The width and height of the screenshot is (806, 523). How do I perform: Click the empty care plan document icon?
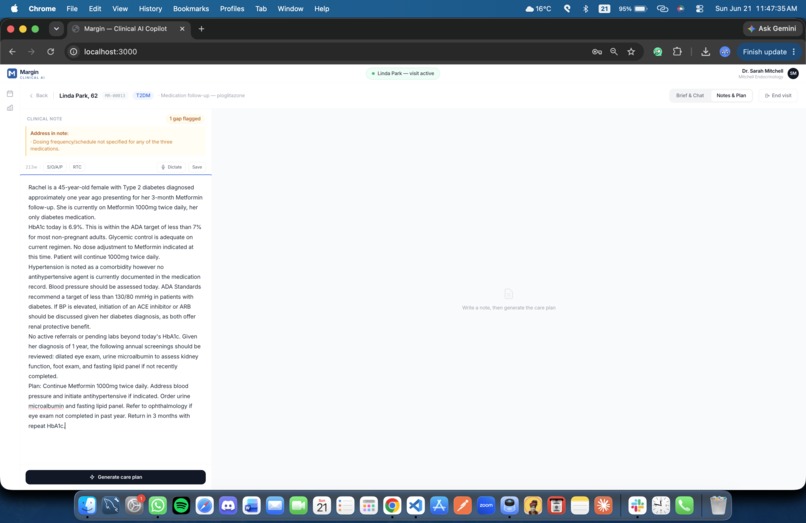click(x=508, y=294)
